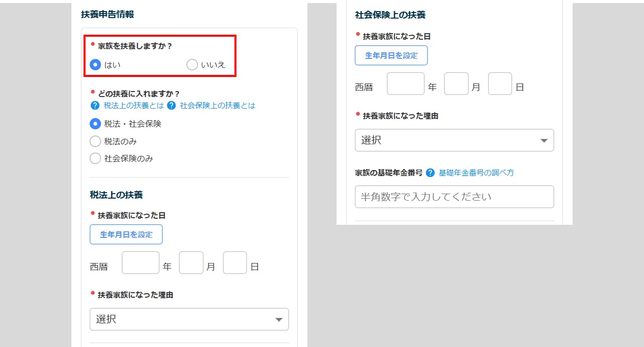
Task: Open 税法上の扶養とは help link
Action: coord(134,106)
